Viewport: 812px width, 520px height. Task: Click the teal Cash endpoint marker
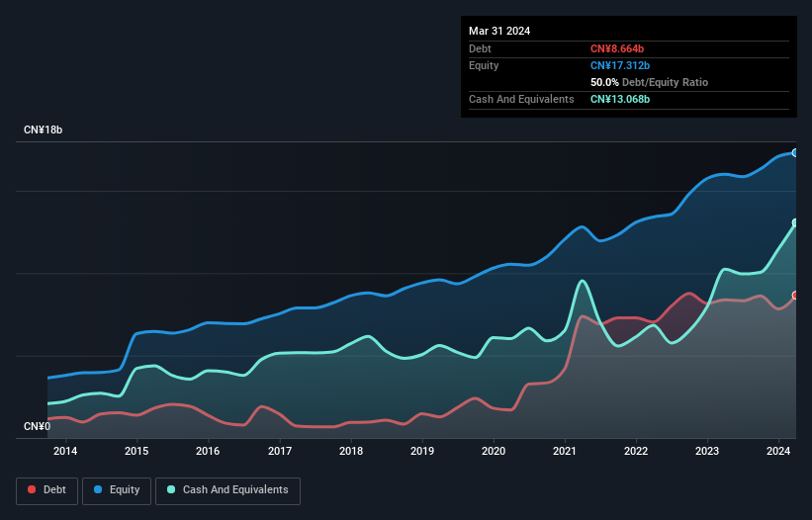pos(795,223)
